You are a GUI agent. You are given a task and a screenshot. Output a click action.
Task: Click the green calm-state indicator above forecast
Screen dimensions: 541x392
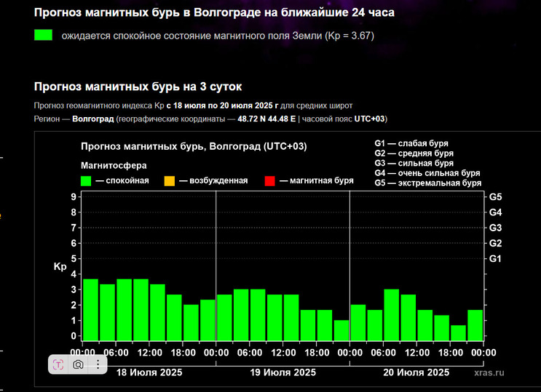click(43, 35)
